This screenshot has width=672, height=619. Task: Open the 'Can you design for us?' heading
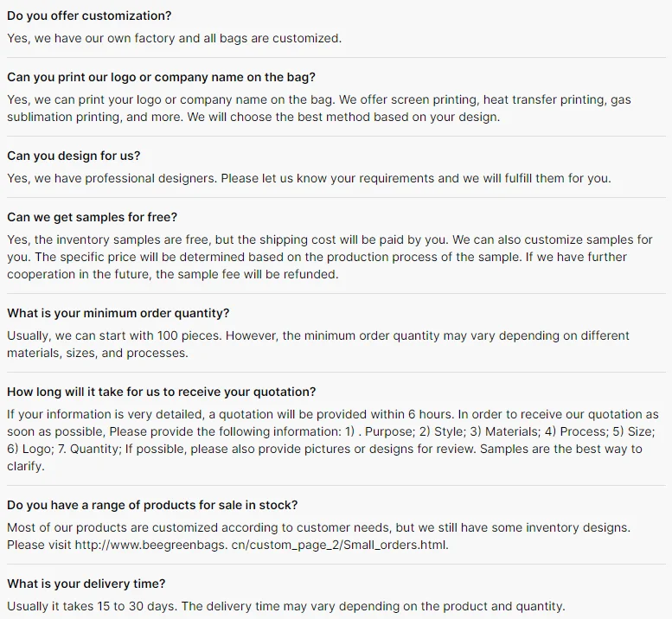coord(74,156)
